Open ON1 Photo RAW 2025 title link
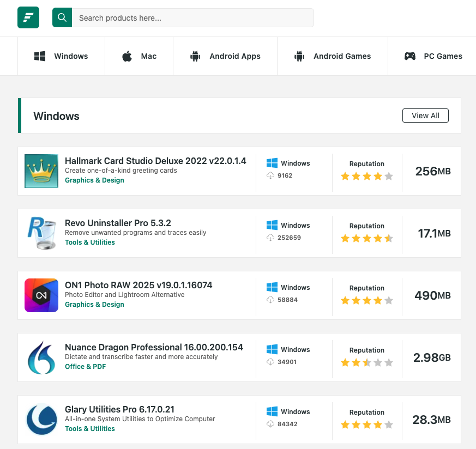Screen dimensions: 476x449 click(138, 285)
